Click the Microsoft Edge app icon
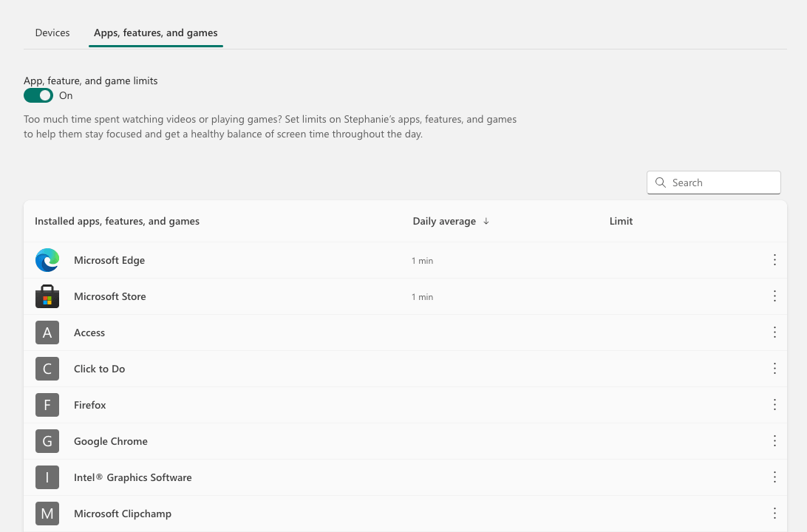Screen dimensions: 807x532 click(x=47, y=260)
